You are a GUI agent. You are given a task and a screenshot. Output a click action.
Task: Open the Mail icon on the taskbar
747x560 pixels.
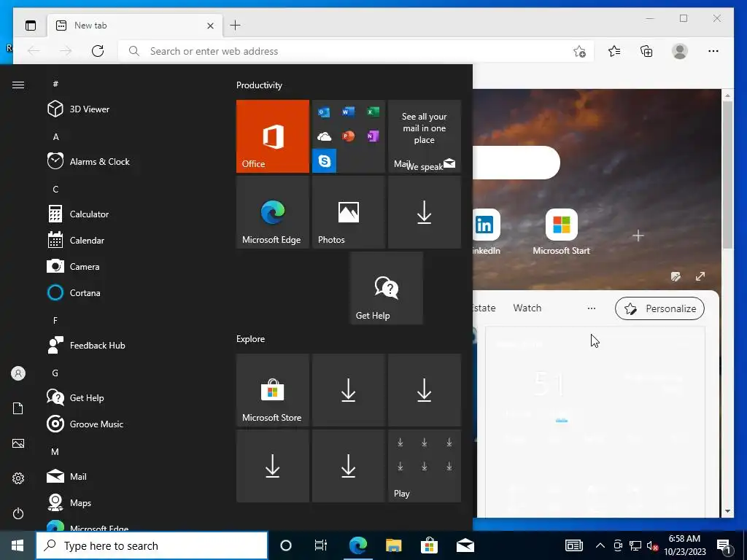click(465, 545)
